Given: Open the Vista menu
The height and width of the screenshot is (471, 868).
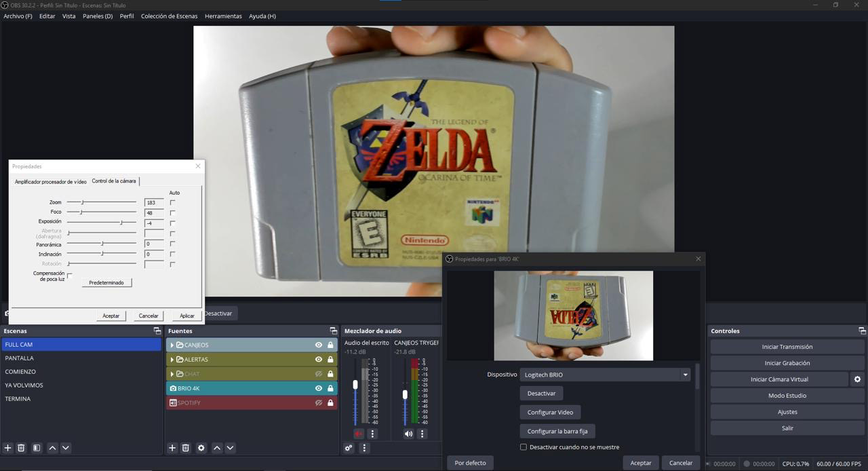Looking at the screenshot, I should click(69, 16).
